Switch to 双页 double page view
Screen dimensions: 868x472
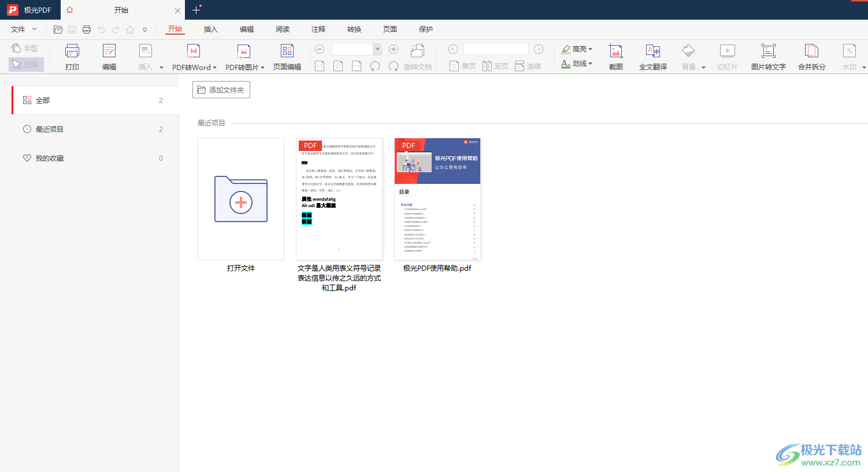click(496, 66)
